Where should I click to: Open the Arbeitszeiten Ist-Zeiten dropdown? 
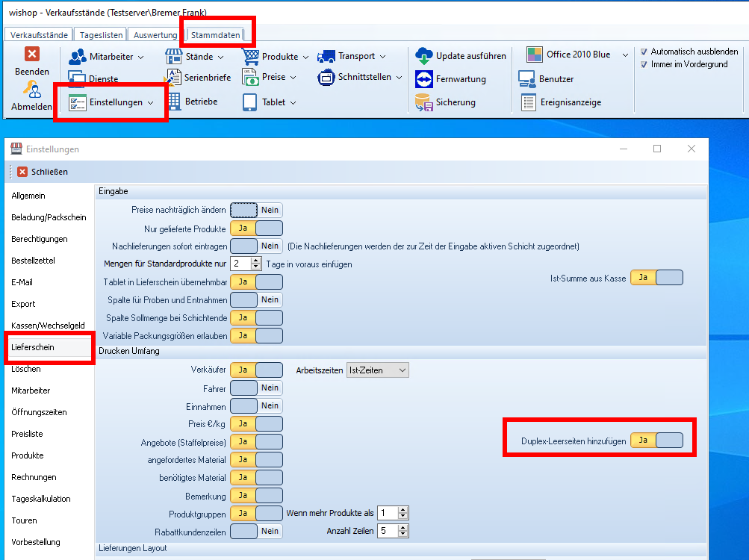(x=378, y=370)
